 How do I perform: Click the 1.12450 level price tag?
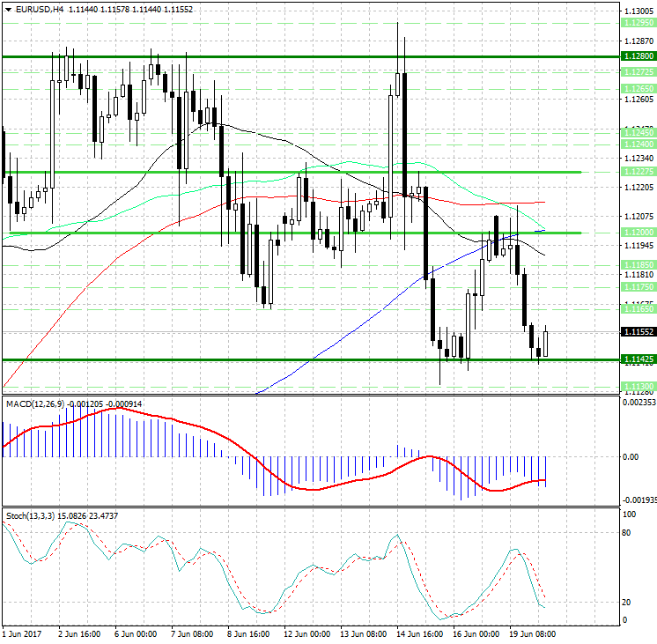coord(639,132)
